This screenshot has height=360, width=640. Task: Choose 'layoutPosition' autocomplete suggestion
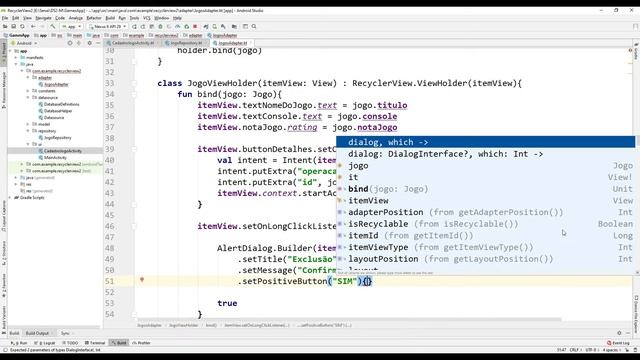[485, 259]
